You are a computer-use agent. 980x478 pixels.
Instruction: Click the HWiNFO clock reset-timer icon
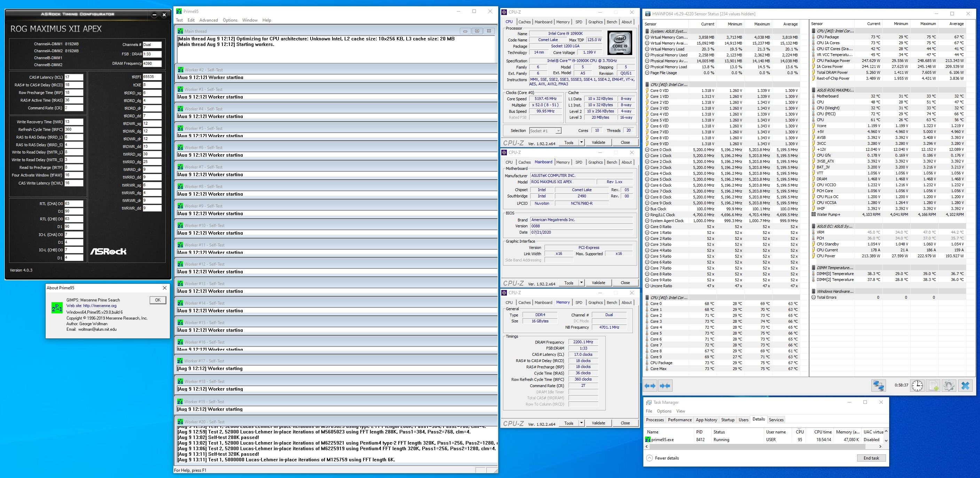[x=917, y=385]
